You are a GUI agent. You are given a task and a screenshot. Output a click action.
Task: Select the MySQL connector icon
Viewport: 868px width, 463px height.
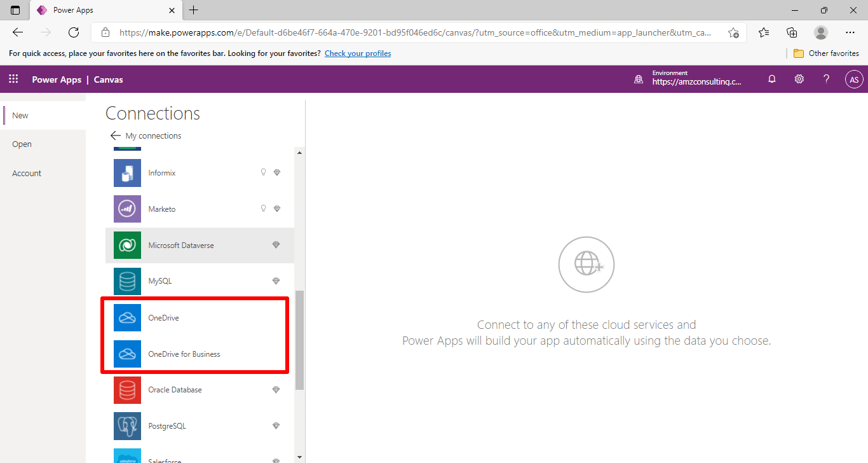pyautogui.click(x=127, y=280)
